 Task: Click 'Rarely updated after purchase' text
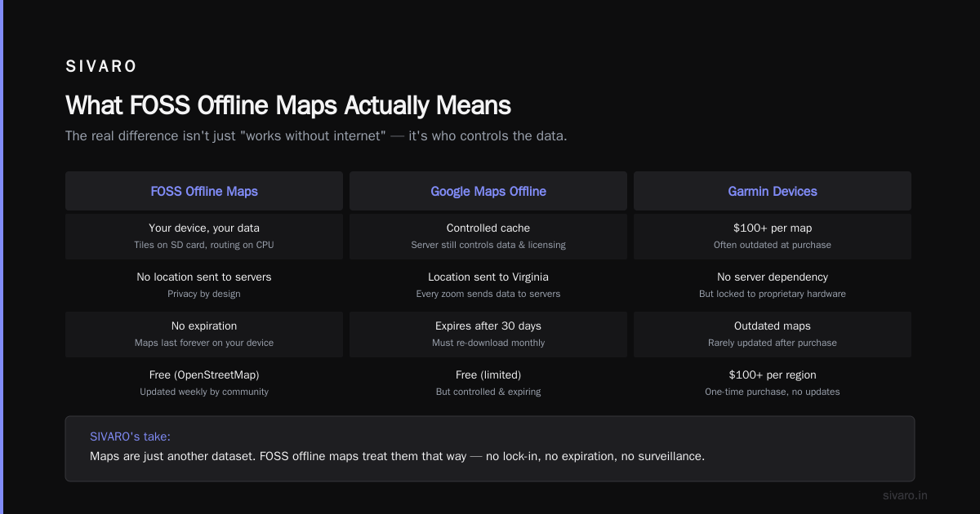[773, 343]
